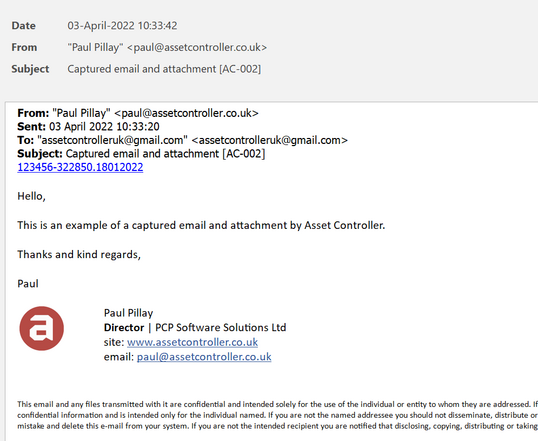Click the header Subject line text
The image size is (538, 441).
click(164, 69)
